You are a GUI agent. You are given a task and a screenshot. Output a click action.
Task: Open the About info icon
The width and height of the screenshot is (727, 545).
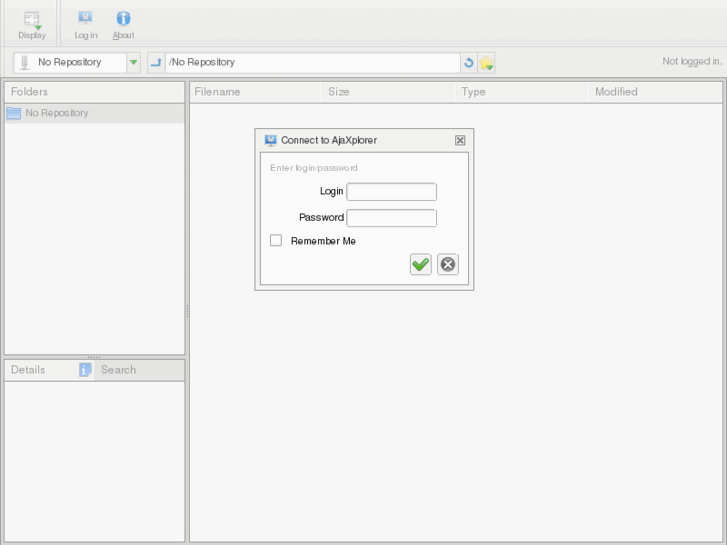click(123, 24)
